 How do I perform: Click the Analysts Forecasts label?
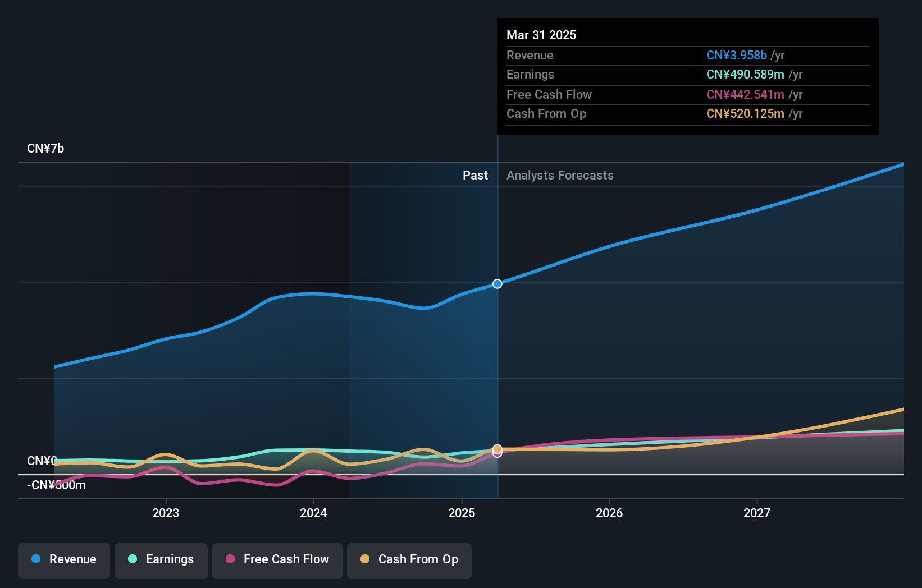pyautogui.click(x=560, y=176)
